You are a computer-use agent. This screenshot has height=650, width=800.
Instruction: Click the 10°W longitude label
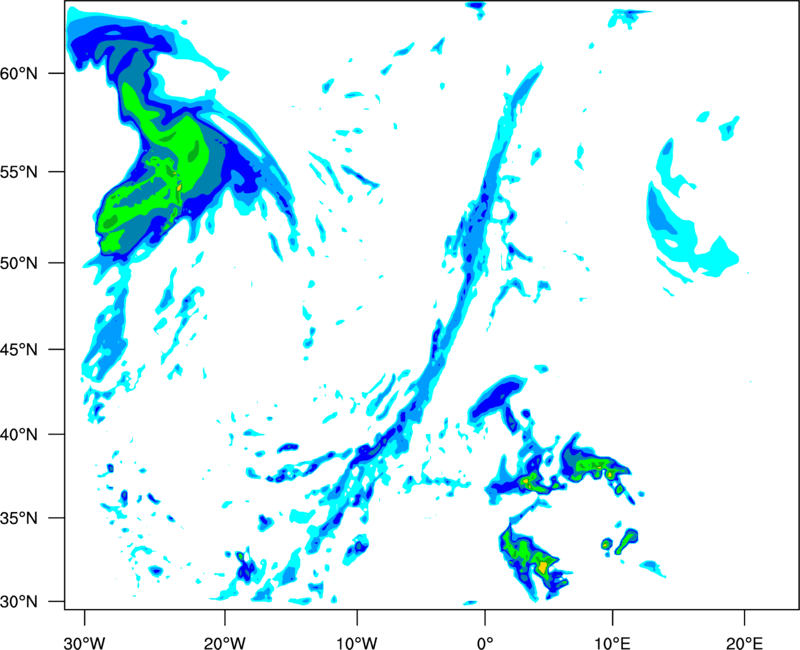357,643
